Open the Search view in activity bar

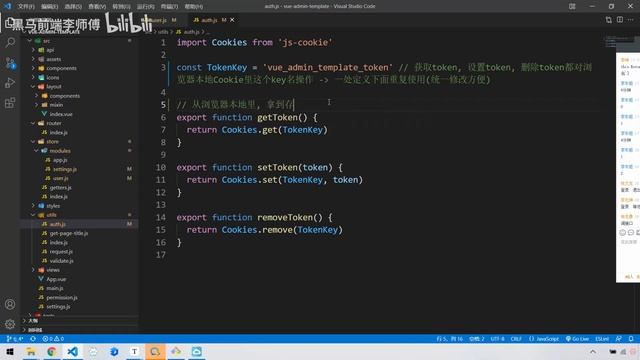tap(10, 42)
